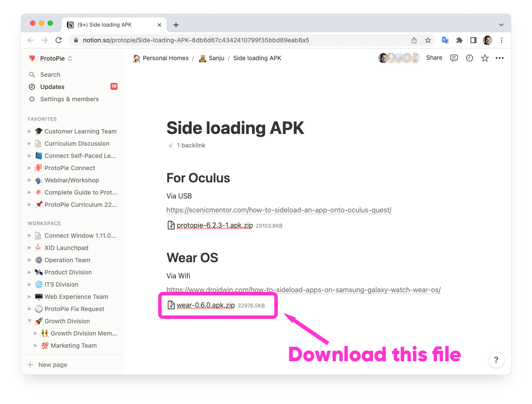Open the help question mark button
Viewport: 532px width, 404px height.
pos(496,360)
